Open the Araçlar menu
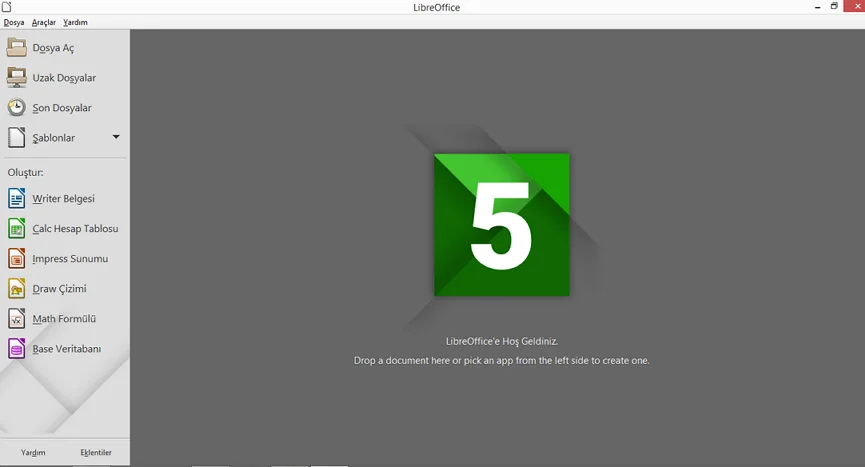Viewport: 865px width, 467px height. [x=44, y=23]
